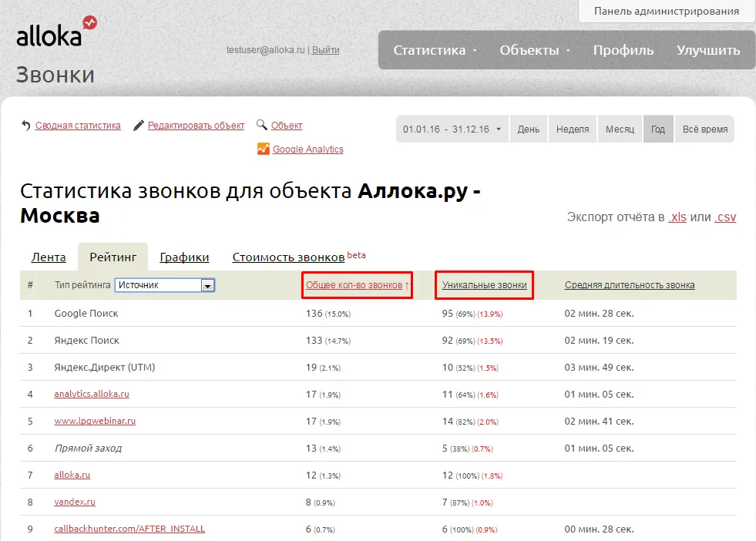
Task: Click the magnifier icon near Объект
Action: 262,125
